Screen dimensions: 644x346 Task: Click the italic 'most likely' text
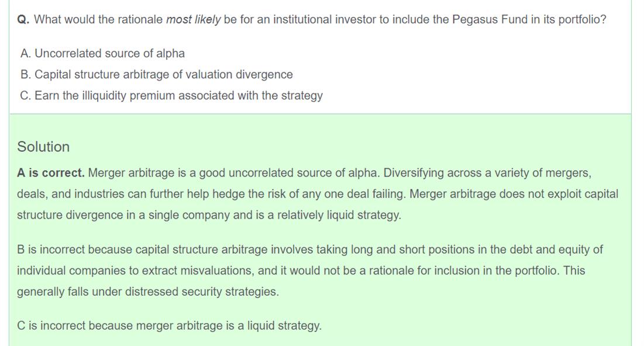pos(193,20)
